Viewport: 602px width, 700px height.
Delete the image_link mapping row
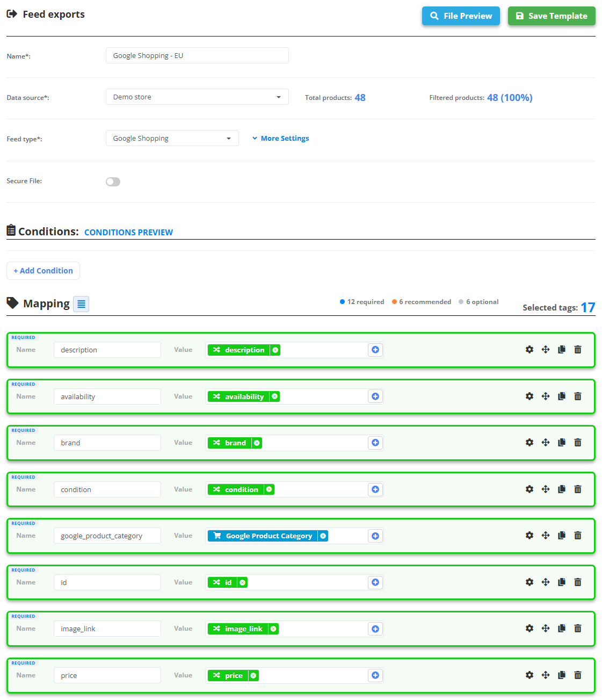(x=578, y=629)
